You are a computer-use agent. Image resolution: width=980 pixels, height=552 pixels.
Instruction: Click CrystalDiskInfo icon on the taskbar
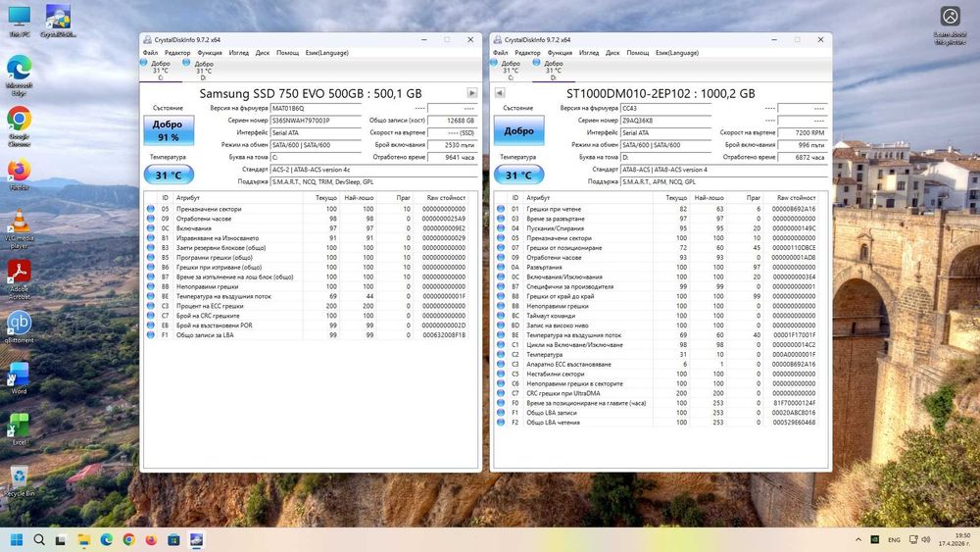point(196,540)
